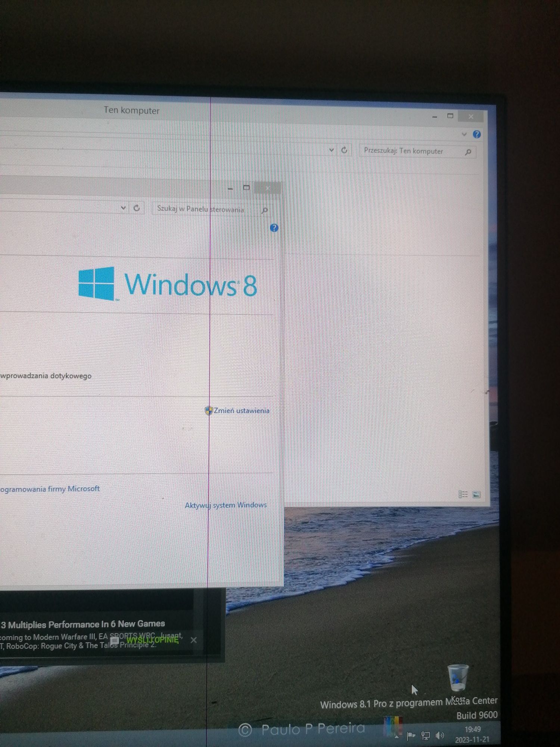Image resolution: width=560 pixels, height=747 pixels.
Task: Click the Aktywuj system Windows link
Action: pos(226,505)
